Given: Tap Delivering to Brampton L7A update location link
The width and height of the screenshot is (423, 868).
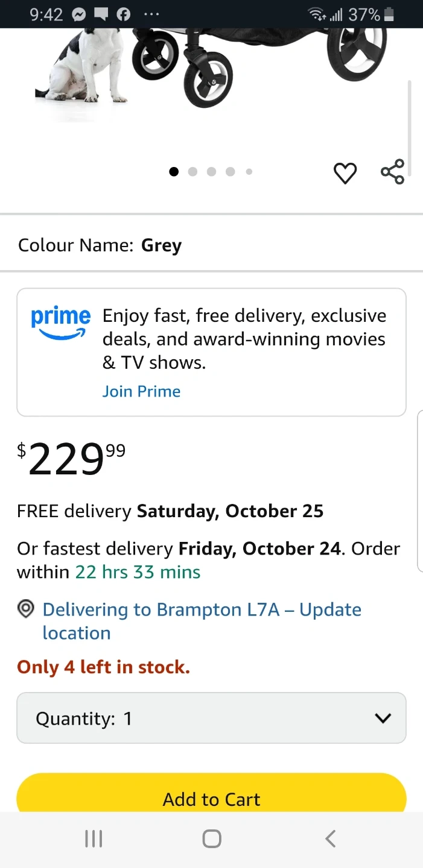Looking at the screenshot, I should coord(202,621).
